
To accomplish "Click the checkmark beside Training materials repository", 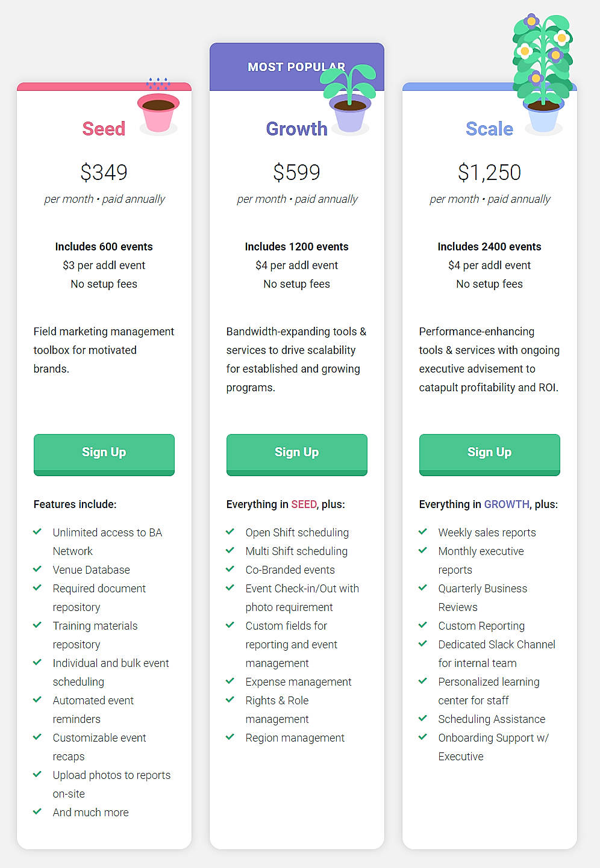I will (37, 625).
